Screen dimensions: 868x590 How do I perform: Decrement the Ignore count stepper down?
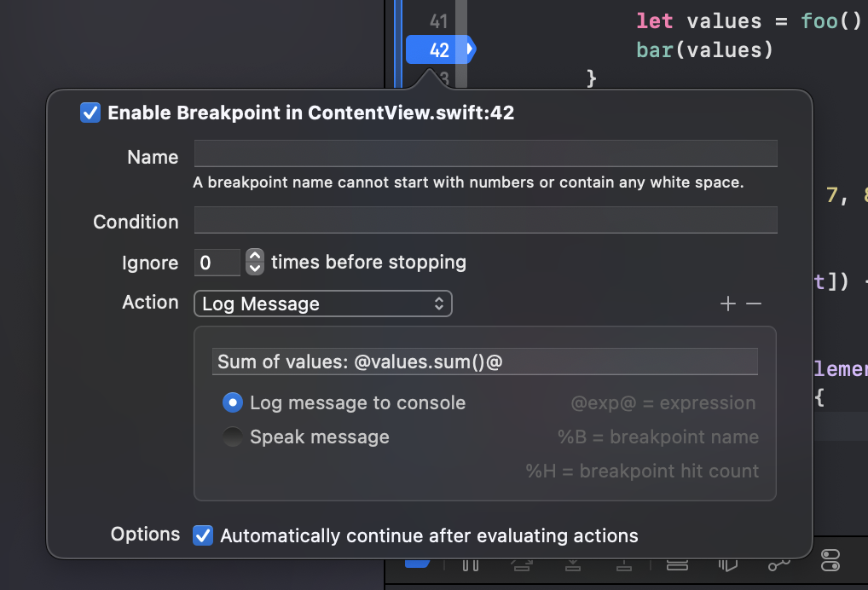click(255, 269)
